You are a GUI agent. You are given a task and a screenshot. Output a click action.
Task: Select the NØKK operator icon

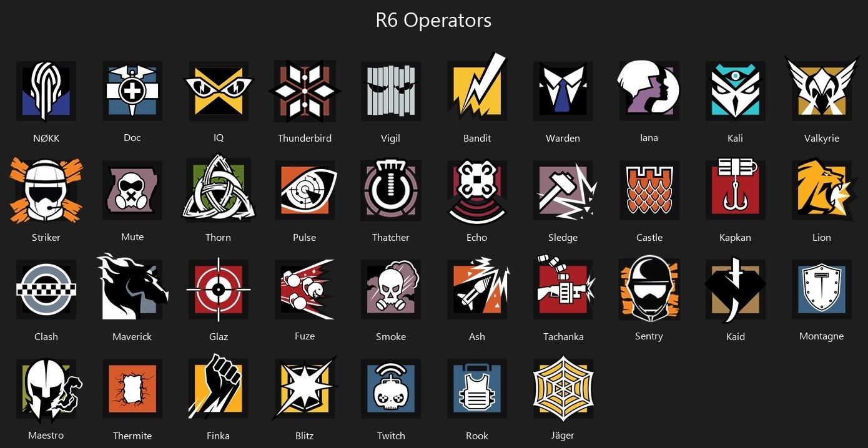click(46, 91)
